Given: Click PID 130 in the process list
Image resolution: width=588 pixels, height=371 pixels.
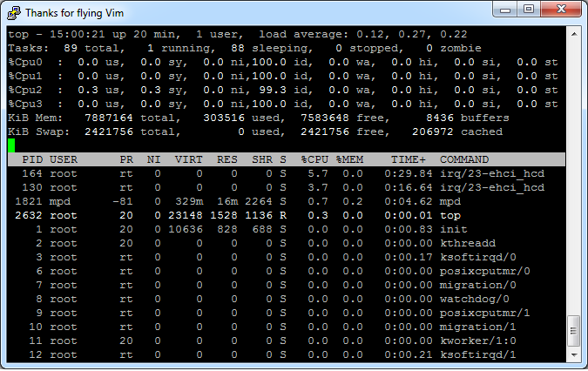Looking at the screenshot, I should (x=32, y=187).
